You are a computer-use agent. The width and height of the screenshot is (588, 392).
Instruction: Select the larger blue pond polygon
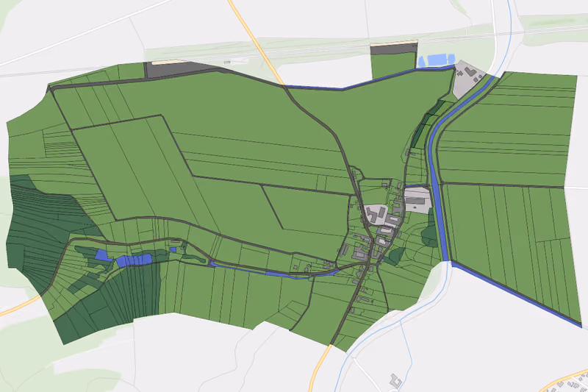click(x=134, y=260)
